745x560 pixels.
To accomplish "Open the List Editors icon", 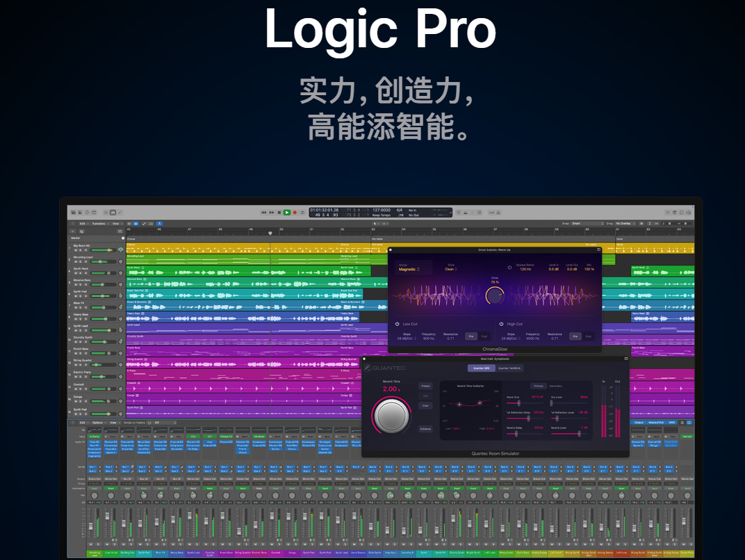I will (668, 213).
